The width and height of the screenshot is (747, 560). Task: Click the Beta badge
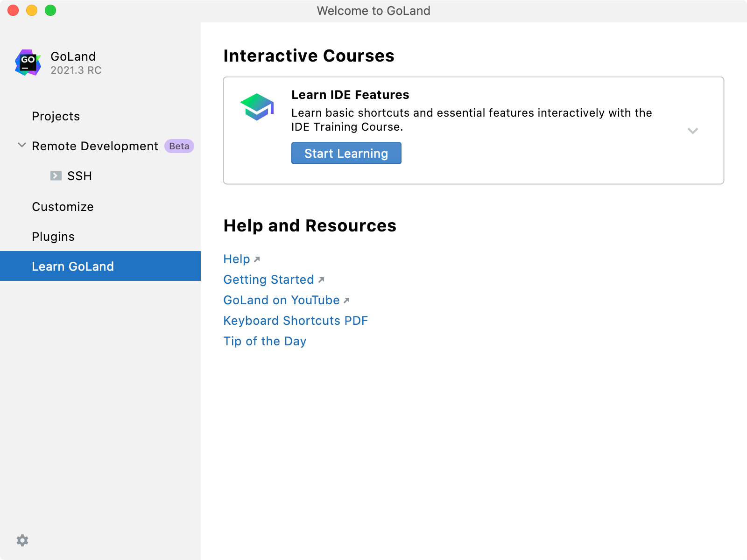[x=179, y=146]
